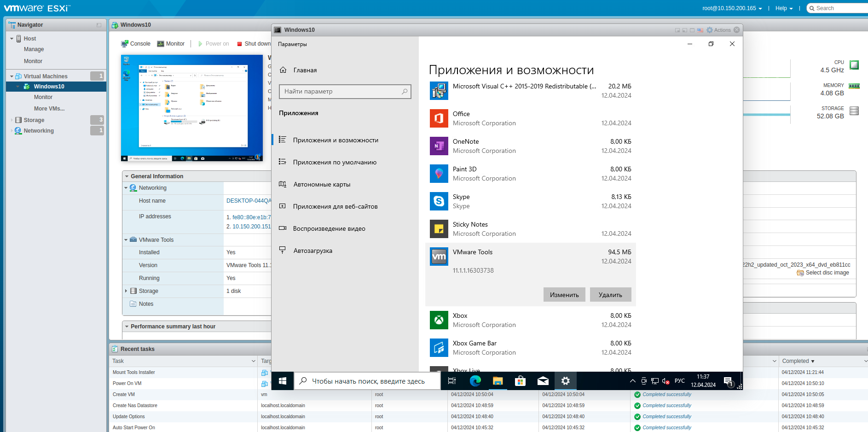The height and width of the screenshot is (432, 868).
Task: Expand the Networking navigator node
Action: coord(12,131)
